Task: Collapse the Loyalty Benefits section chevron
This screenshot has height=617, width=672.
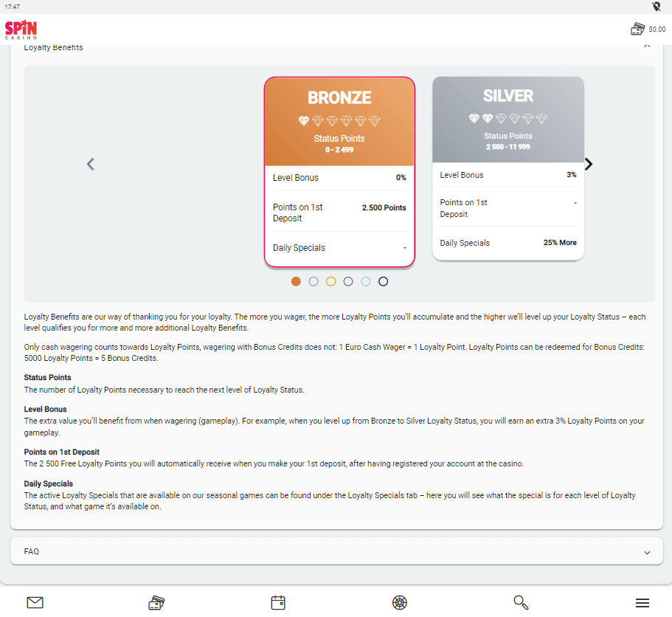Action: point(647,46)
